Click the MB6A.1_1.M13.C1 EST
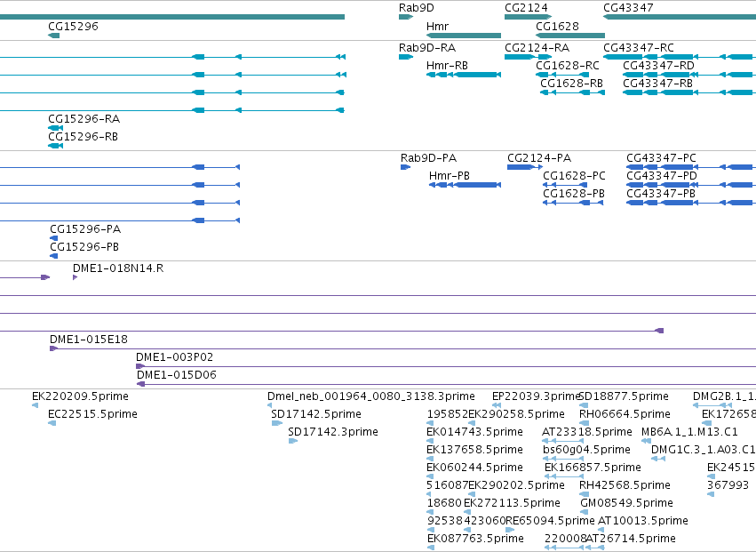Viewport: 756px width, 552px height. pos(646,441)
